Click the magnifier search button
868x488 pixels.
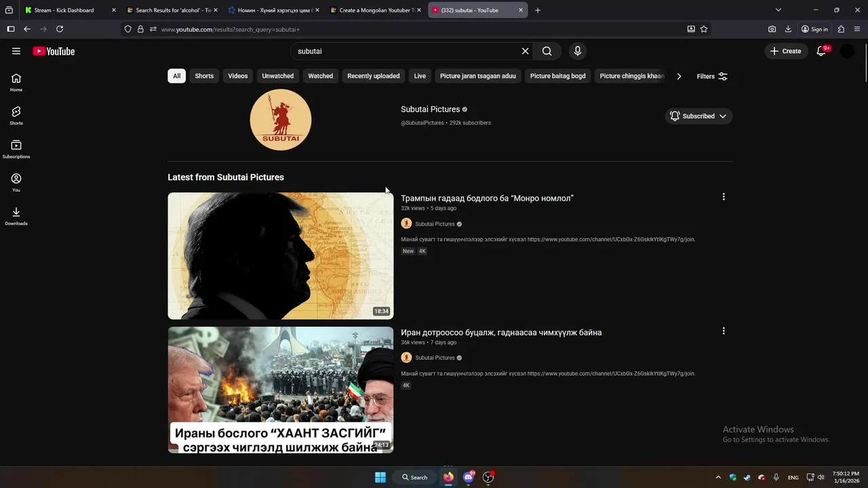pos(547,51)
